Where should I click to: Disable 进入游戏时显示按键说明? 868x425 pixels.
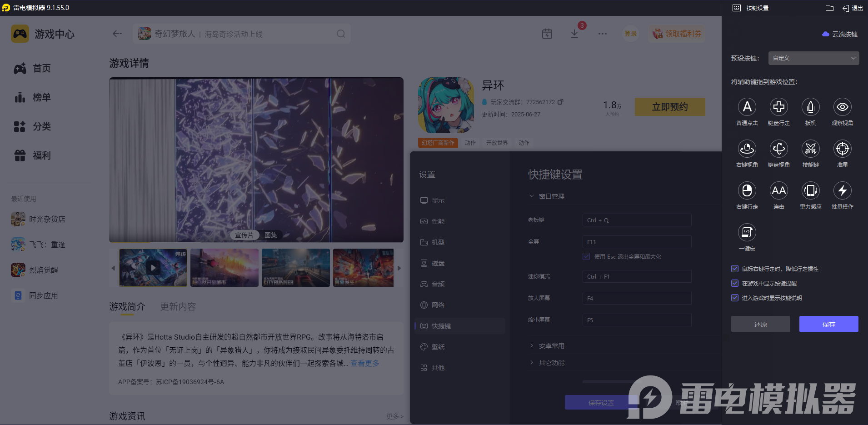pos(734,298)
